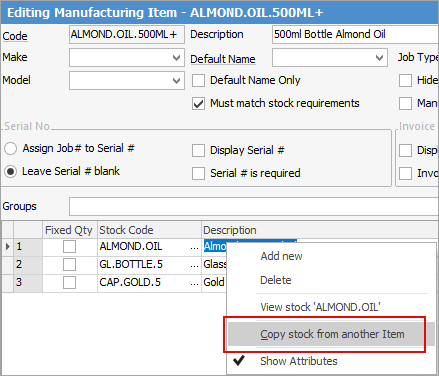Tick the Invo... checkbox in Invoice group

point(405,173)
